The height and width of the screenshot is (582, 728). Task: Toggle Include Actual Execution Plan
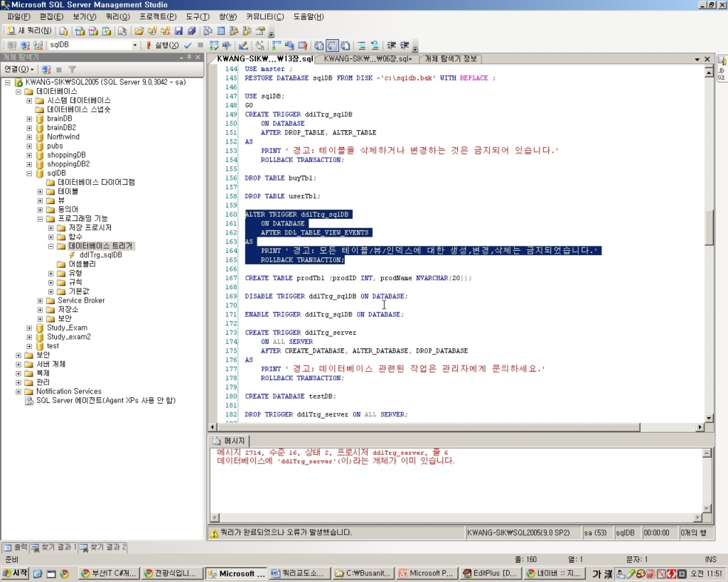click(277, 45)
